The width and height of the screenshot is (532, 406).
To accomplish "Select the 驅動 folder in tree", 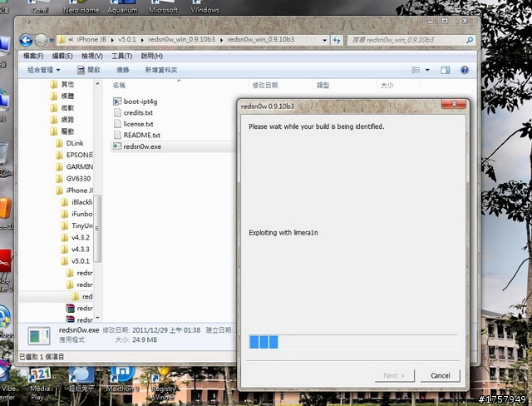I will click(x=62, y=131).
